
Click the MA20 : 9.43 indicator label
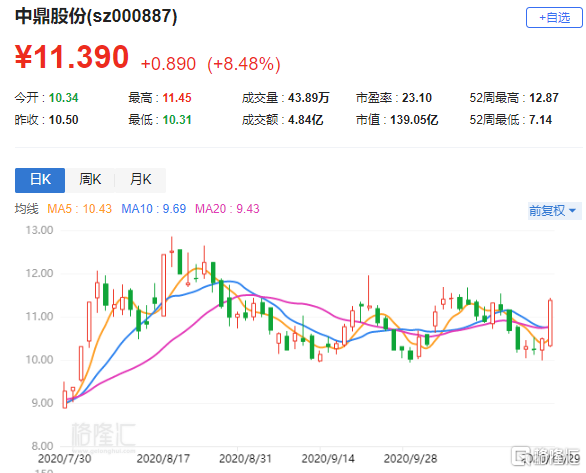coord(227,208)
